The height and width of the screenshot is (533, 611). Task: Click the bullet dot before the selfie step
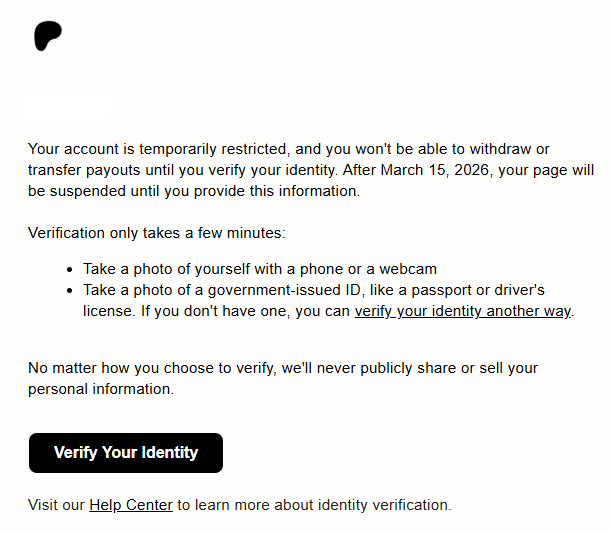tap(69, 270)
